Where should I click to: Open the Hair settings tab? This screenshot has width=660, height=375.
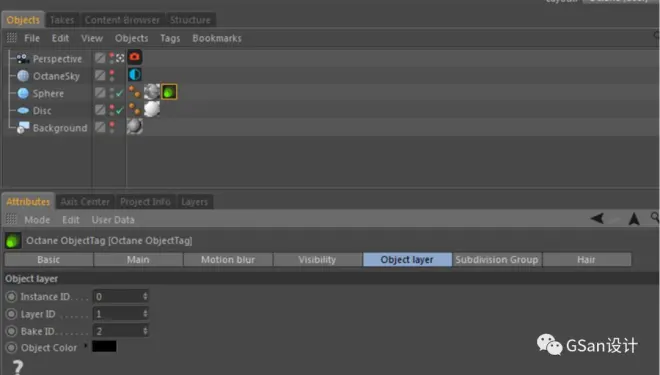(x=586, y=260)
